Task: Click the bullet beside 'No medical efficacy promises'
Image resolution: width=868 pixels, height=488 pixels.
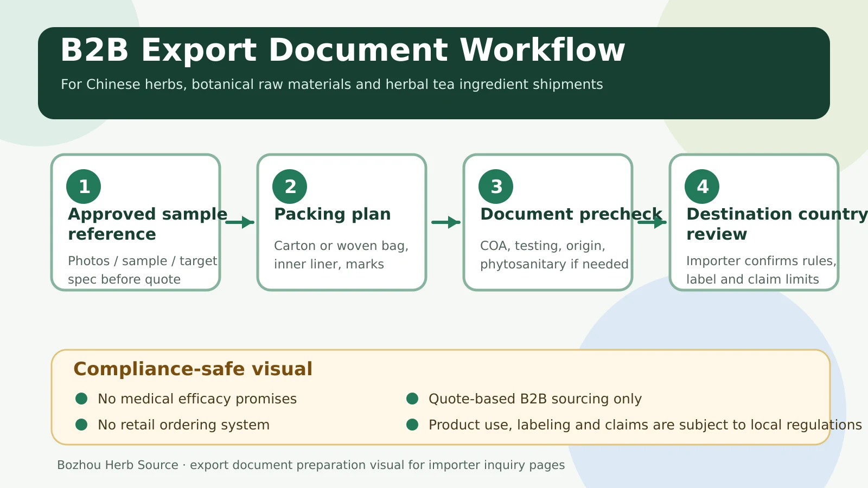Action: click(x=81, y=399)
